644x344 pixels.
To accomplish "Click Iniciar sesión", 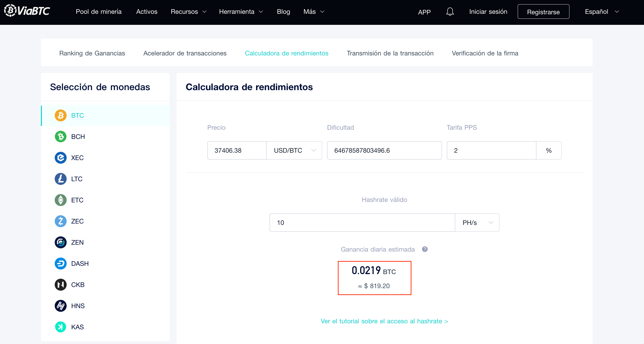I will coord(488,11).
